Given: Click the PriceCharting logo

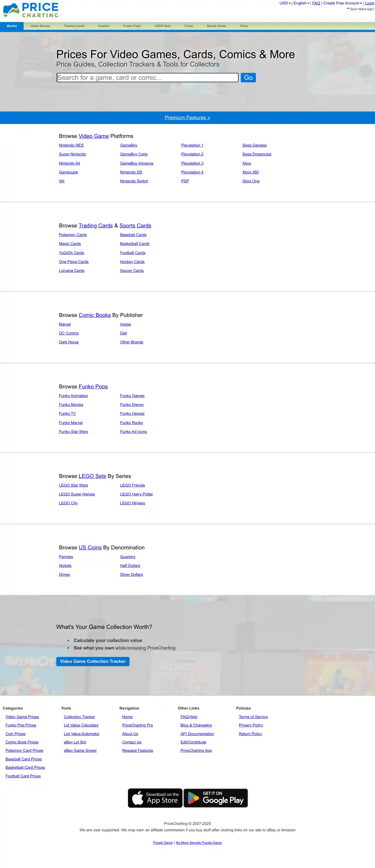Looking at the screenshot, I should [31, 10].
